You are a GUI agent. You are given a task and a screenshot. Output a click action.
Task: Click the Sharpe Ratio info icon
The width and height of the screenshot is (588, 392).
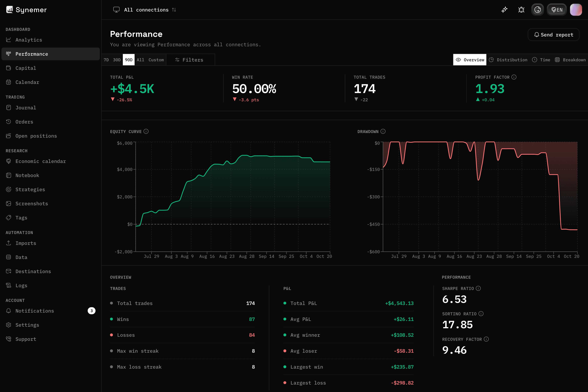(x=478, y=288)
